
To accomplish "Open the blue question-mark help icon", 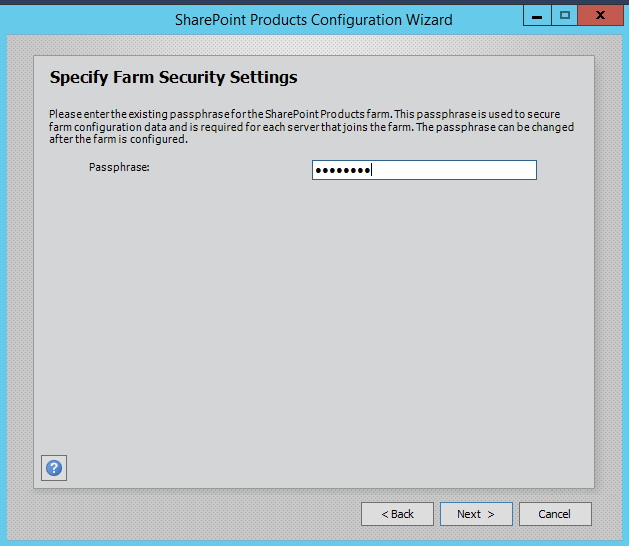I will point(54,468).
